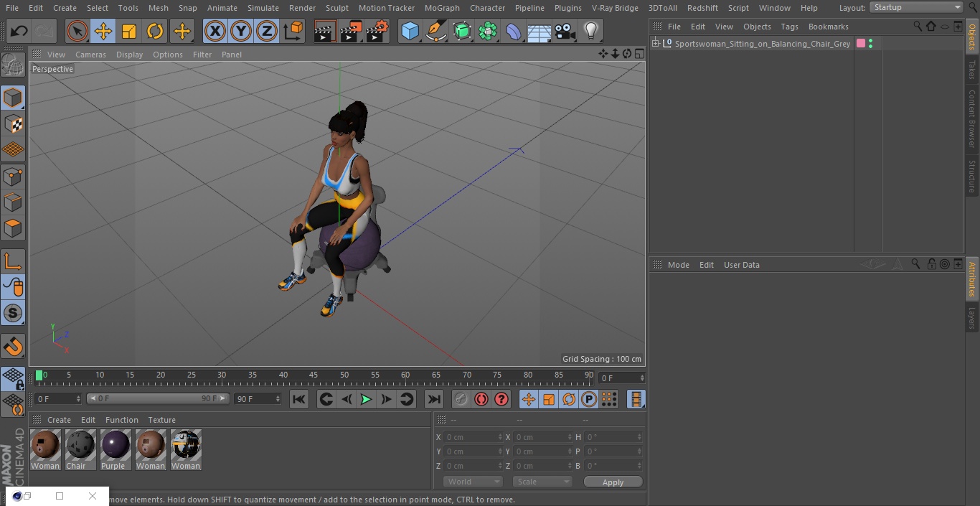Switch to Texture mode

(x=13, y=123)
